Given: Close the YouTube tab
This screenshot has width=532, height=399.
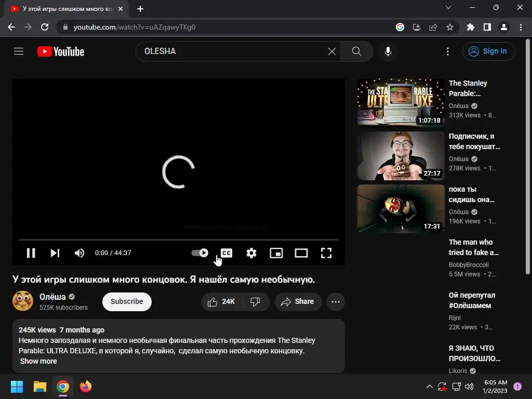Looking at the screenshot, I should pyautogui.click(x=121, y=9).
